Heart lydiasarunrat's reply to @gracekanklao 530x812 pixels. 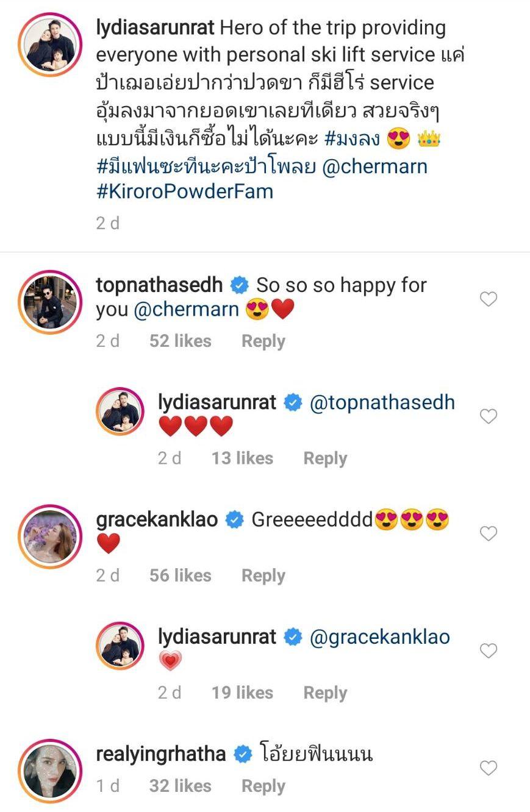click(489, 650)
